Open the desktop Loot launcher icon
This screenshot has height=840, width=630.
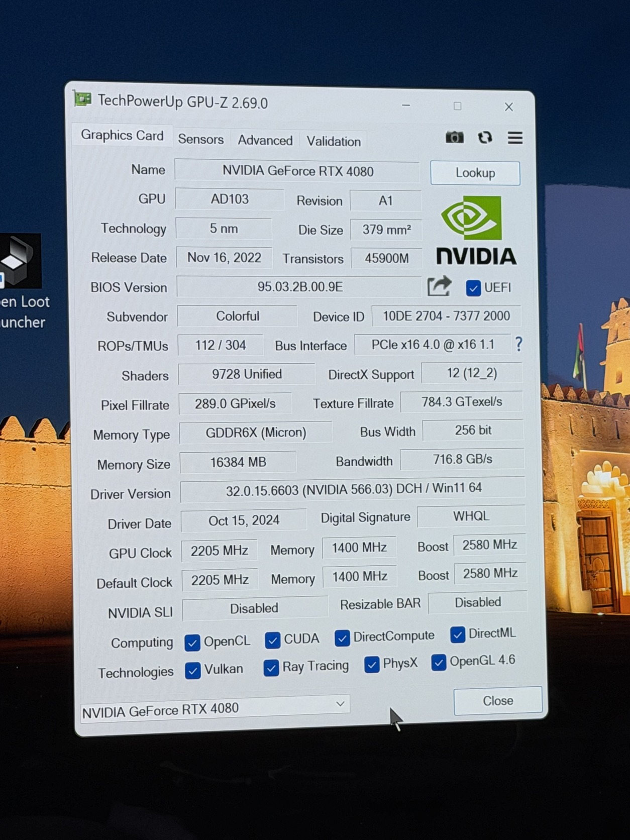coord(20,261)
